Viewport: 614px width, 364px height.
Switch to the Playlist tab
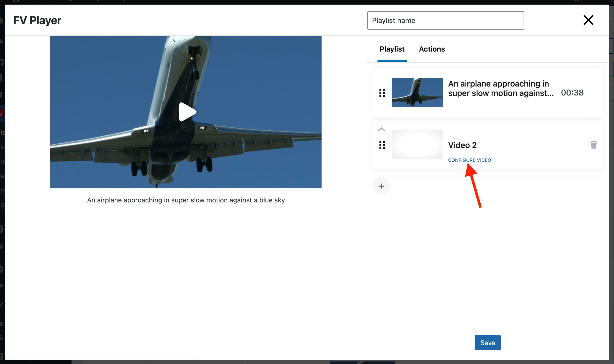[x=392, y=49]
